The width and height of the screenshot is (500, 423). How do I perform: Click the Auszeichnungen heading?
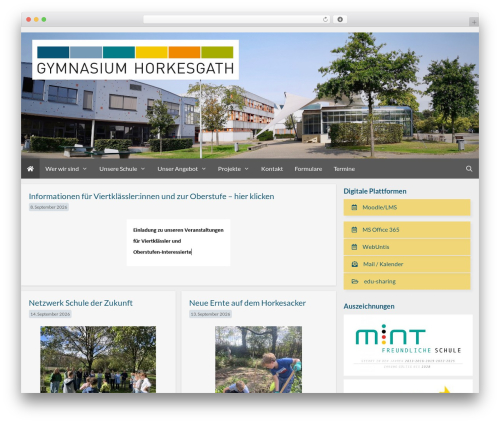(x=369, y=306)
